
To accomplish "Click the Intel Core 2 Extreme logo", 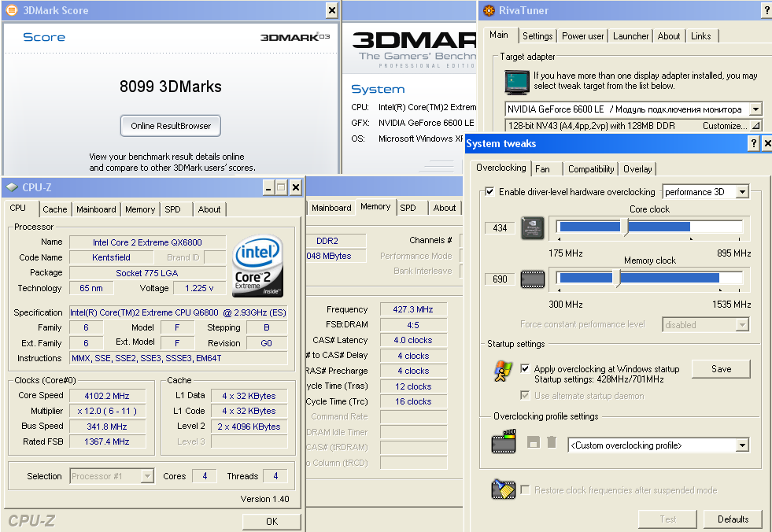I will (257, 265).
